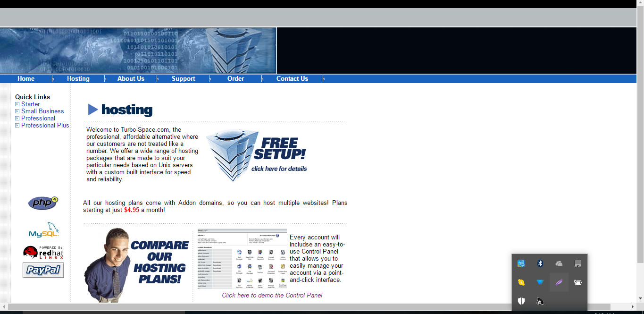This screenshot has height=314, width=644.
Task: Click the blue triangle beside hosting heading
Action: (x=93, y=110)
